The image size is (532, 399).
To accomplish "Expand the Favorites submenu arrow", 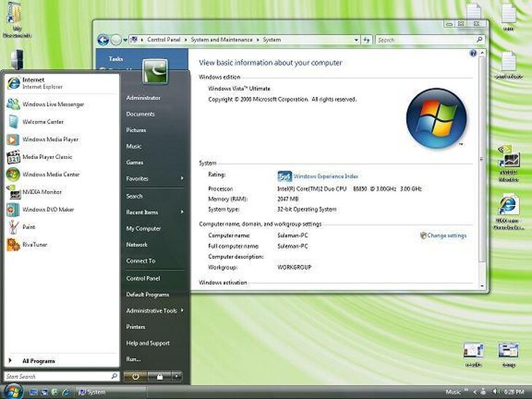I will tap(182, 178).
